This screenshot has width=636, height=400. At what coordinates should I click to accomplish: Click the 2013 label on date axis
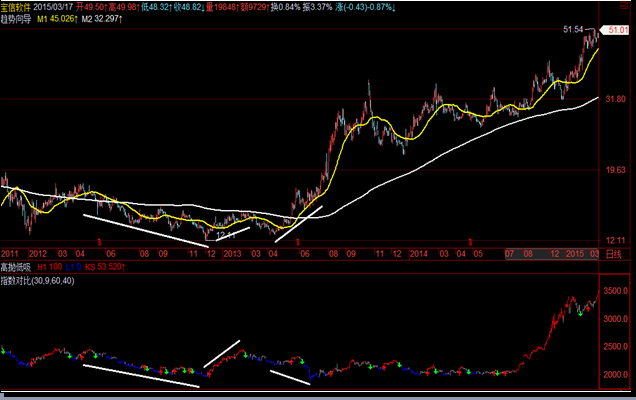point(232,254)
